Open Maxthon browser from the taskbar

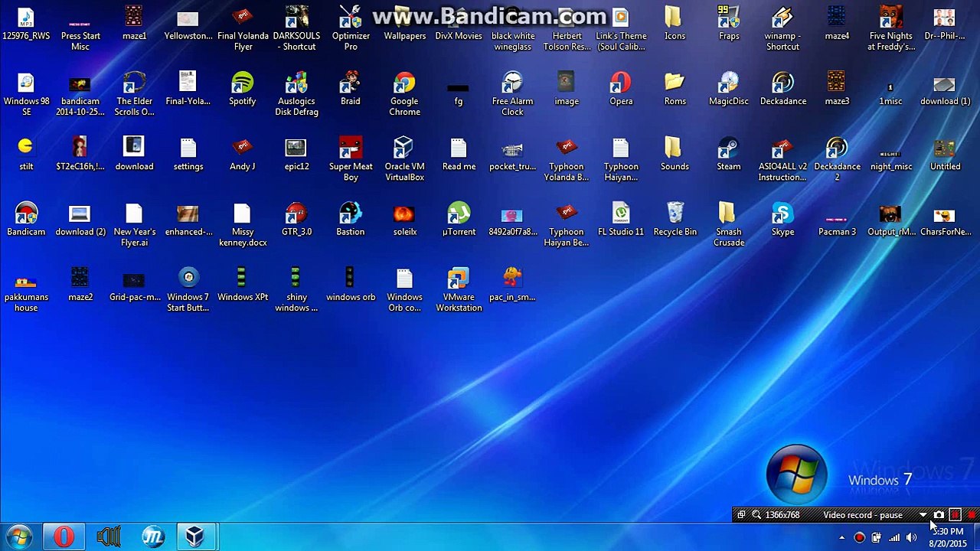point(152,536)
